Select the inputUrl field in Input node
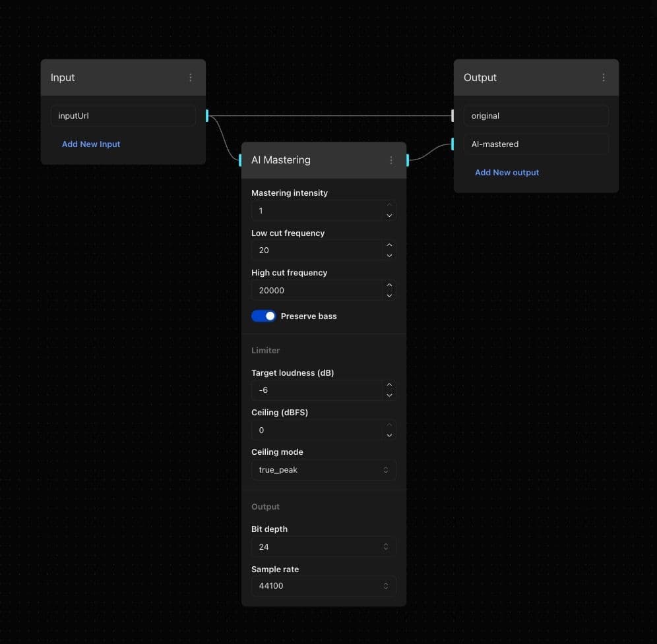The image size is (657, 644). [x=123, y=116]
